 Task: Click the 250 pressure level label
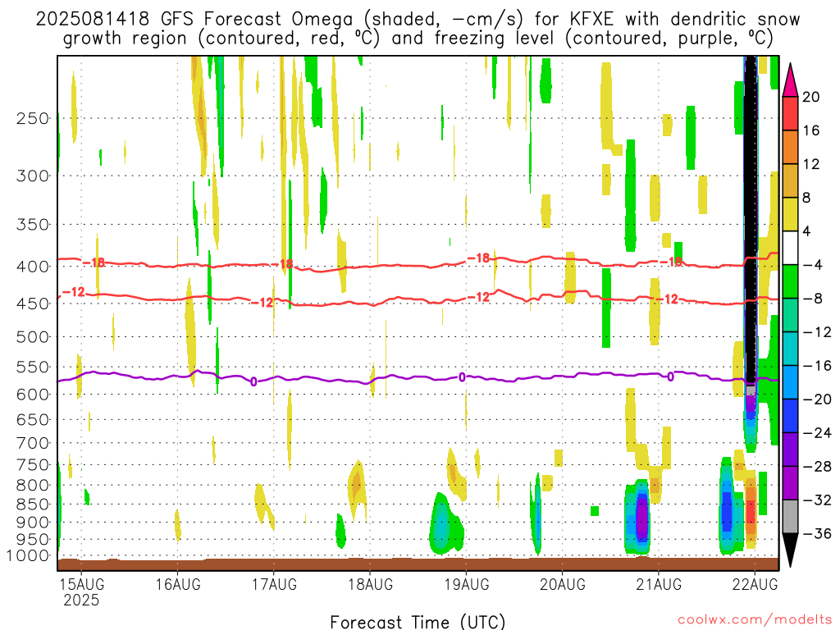click(33, 118)
